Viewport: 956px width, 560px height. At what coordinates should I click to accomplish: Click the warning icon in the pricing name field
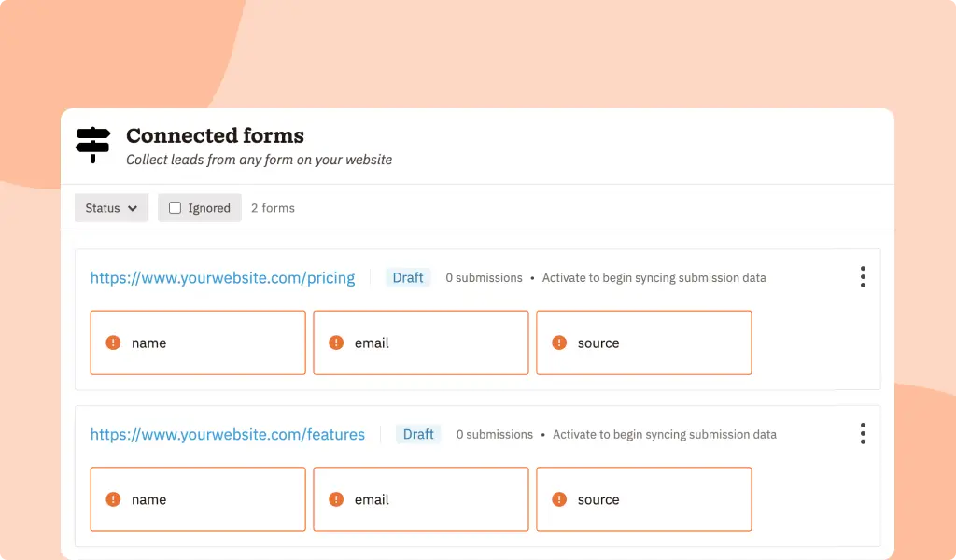(112, 343)
